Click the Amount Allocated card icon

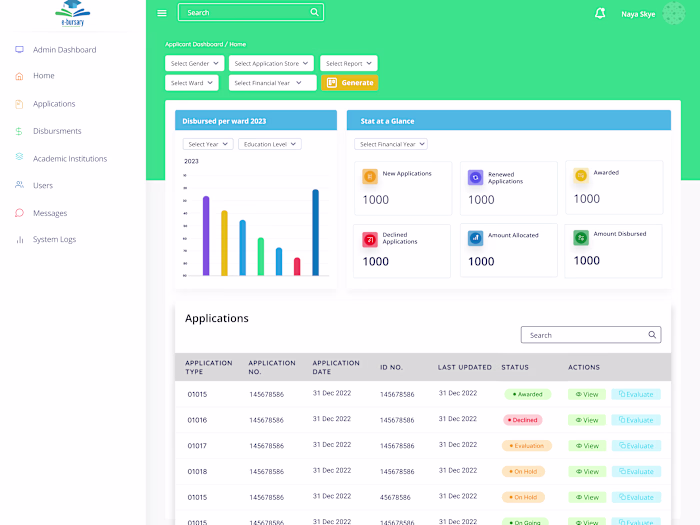pyautogui.click(x=475, y=238)
